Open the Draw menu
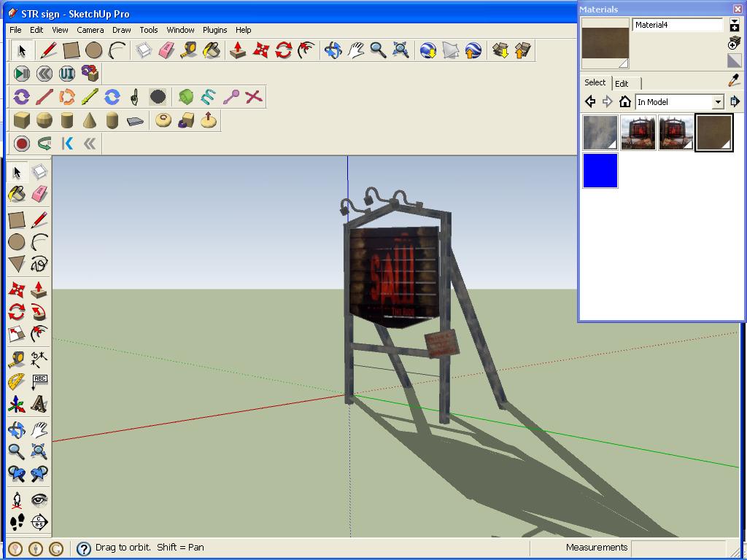Viewport: 747px width, 560px height. (122, 29)
